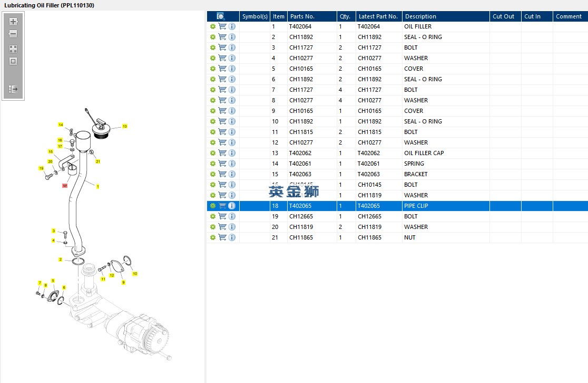
Task: Show info for NUT CH11865
Action: [232, 237]
